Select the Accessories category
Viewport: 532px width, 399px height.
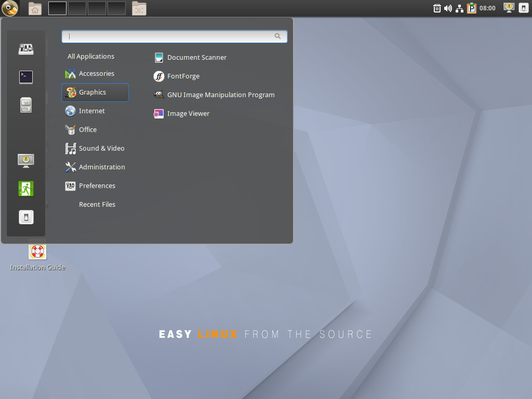pyautogui.click(x=95, y=74)
